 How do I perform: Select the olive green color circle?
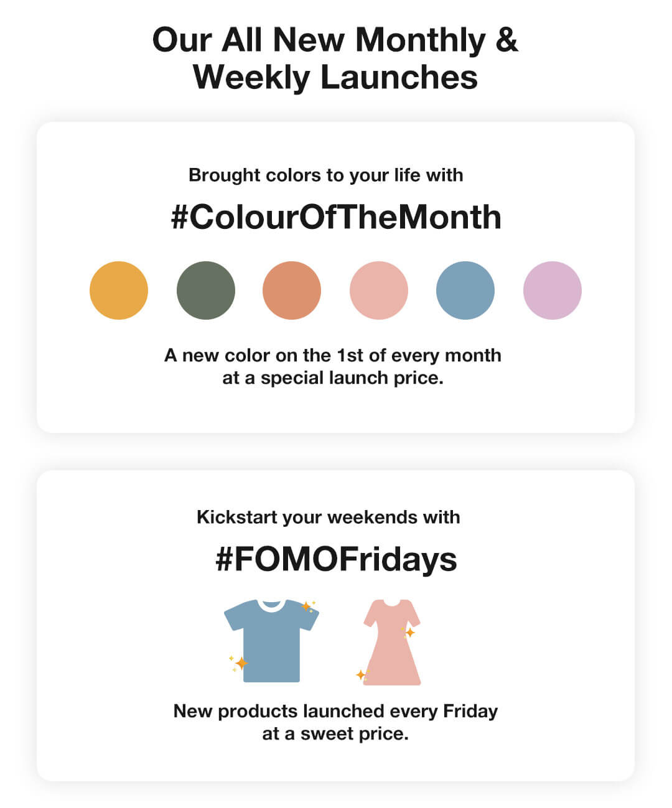(206, 290)
